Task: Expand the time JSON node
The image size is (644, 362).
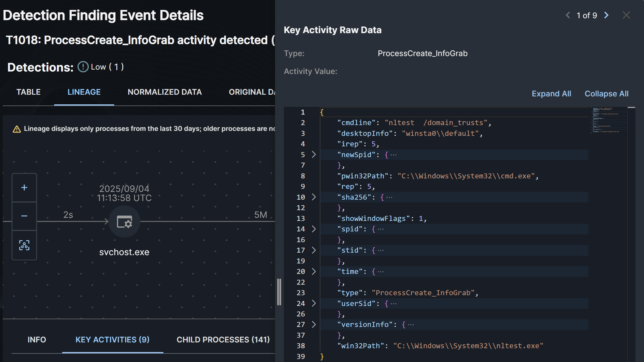Action: pos(314,271)
